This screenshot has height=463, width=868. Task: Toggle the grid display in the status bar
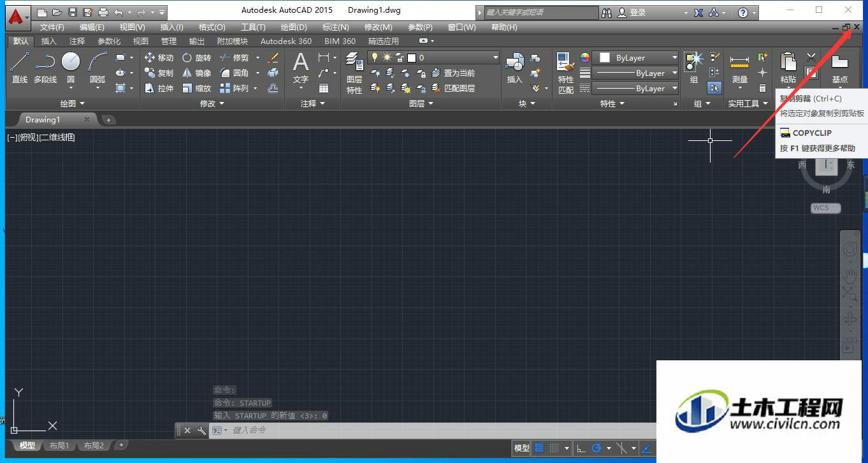tap(539, 448)
